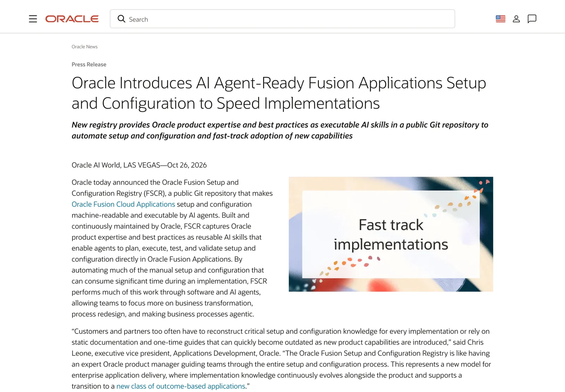
Task: Click the Oracle logo
Action: pyautogui.click(x=72, y=19)
